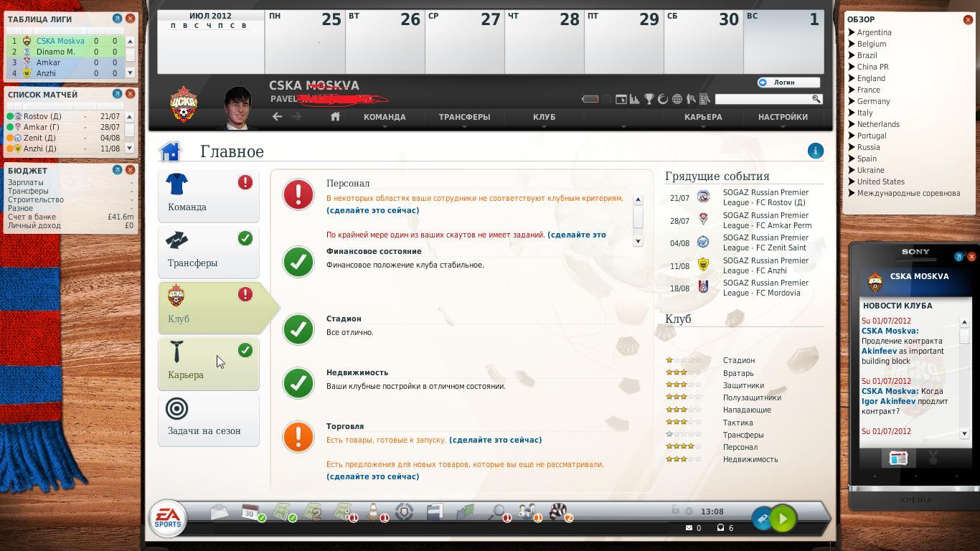The image size is (980, 551).
Task: Open the КЛУБ menu
Action: [x=544, y=117]
